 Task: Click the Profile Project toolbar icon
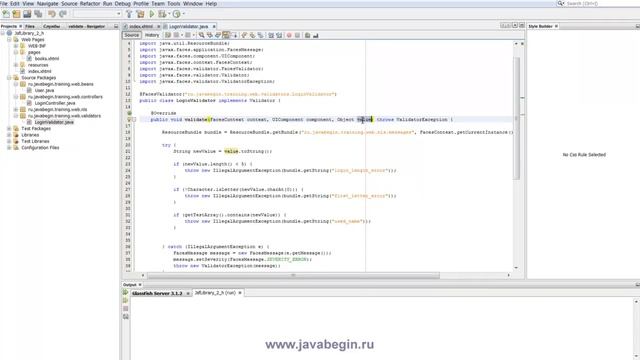[176, 14]
